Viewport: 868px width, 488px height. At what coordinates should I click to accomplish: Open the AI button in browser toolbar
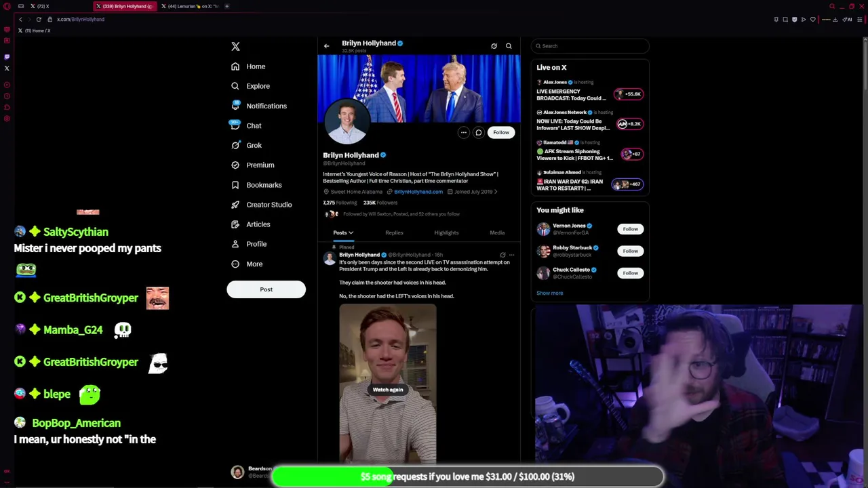(x=847, y=19)
